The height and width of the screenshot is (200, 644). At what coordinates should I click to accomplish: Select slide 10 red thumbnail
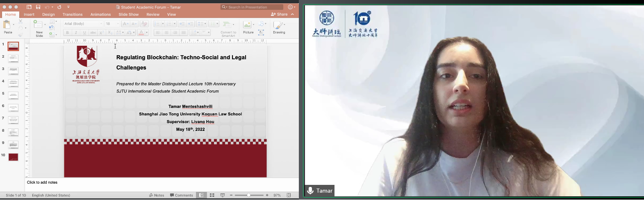point(14,157)
